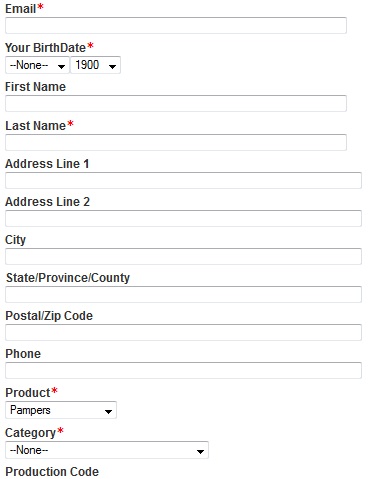Click the Production Code label

coord(52,471)
